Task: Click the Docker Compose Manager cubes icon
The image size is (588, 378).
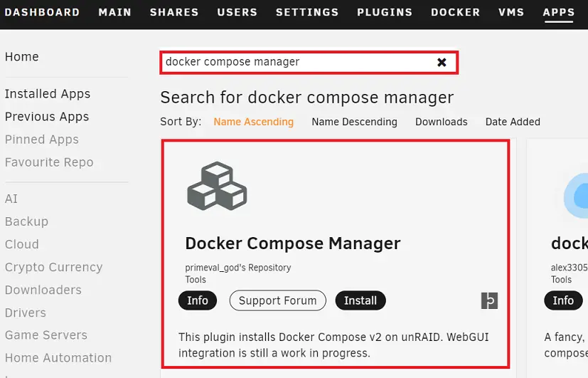Action: click(x=217, y=186)
